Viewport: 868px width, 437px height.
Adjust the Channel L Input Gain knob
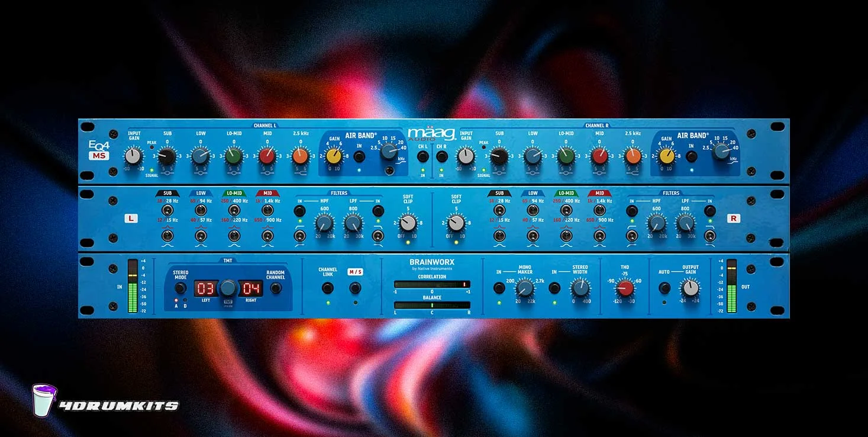133,156
